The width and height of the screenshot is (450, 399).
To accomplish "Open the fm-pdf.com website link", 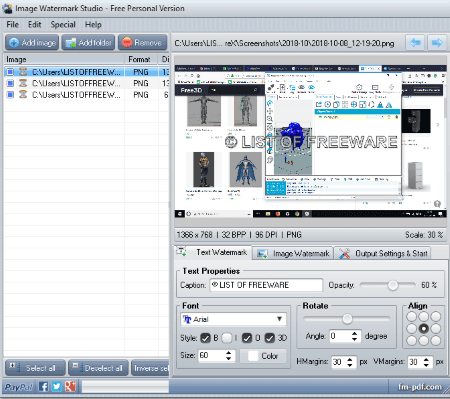I will [420, 387].
